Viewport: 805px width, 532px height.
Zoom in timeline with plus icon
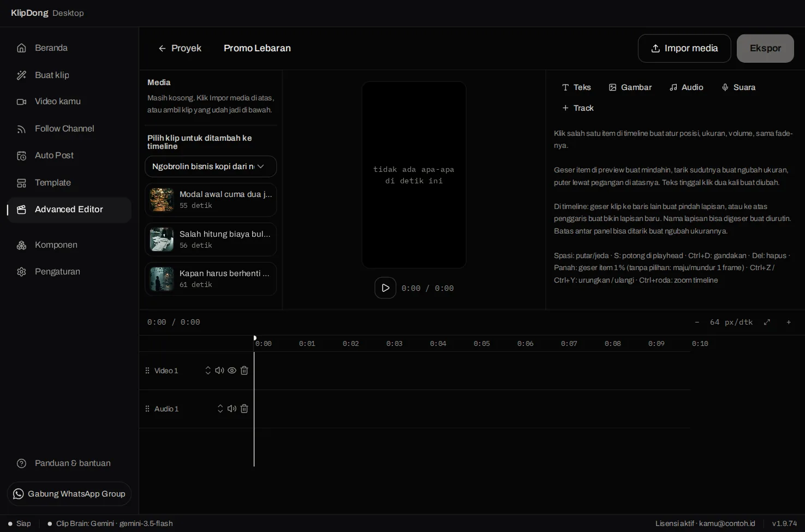click(789, 322)
